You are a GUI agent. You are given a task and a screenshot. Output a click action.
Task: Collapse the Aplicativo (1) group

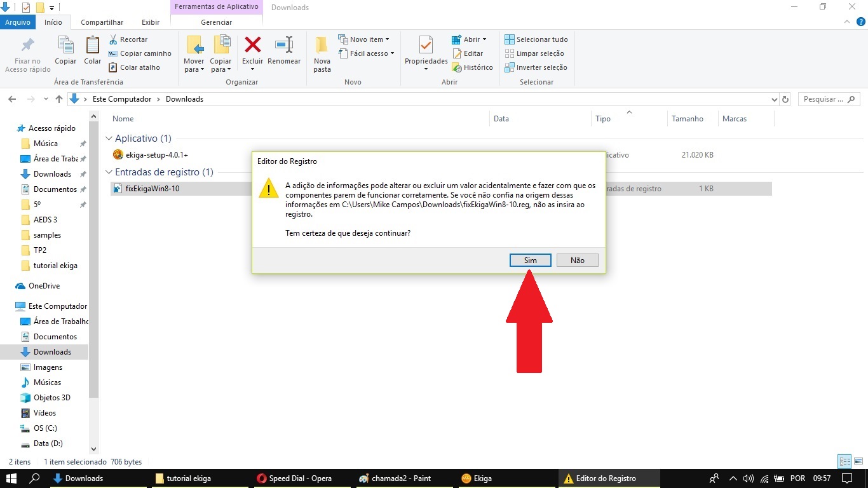pos(109,139)
